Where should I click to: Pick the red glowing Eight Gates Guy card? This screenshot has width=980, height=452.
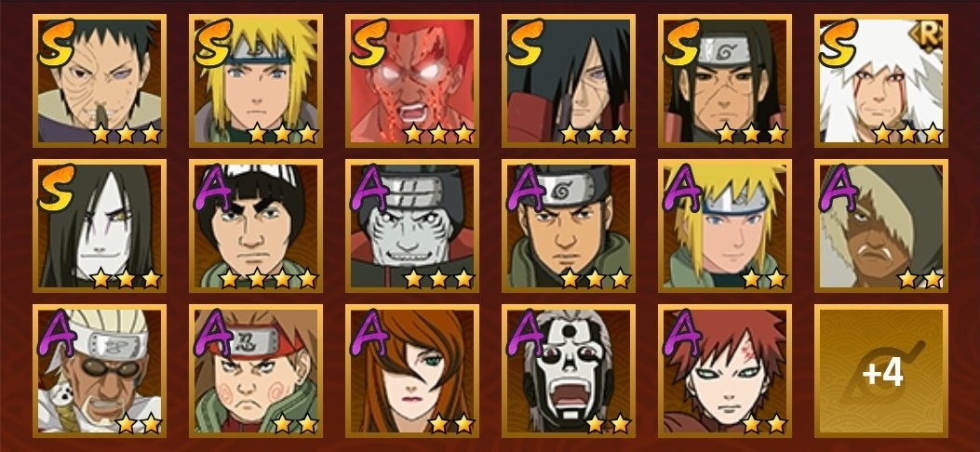412,81
